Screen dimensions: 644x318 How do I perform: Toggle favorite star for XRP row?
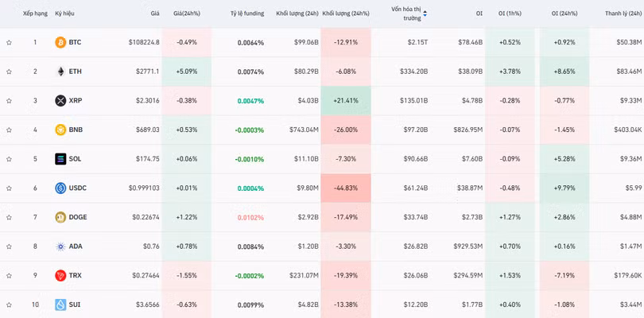9,101
